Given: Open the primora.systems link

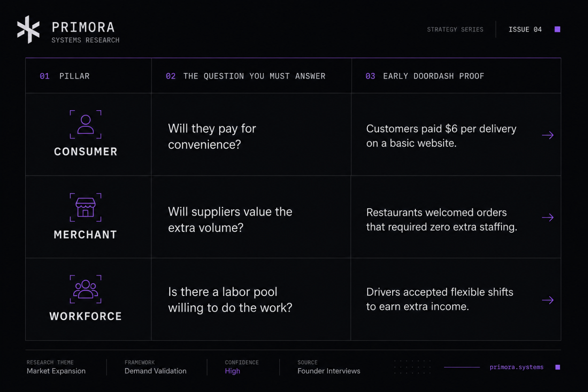Looking at the screenshot, I should [516, 367].
